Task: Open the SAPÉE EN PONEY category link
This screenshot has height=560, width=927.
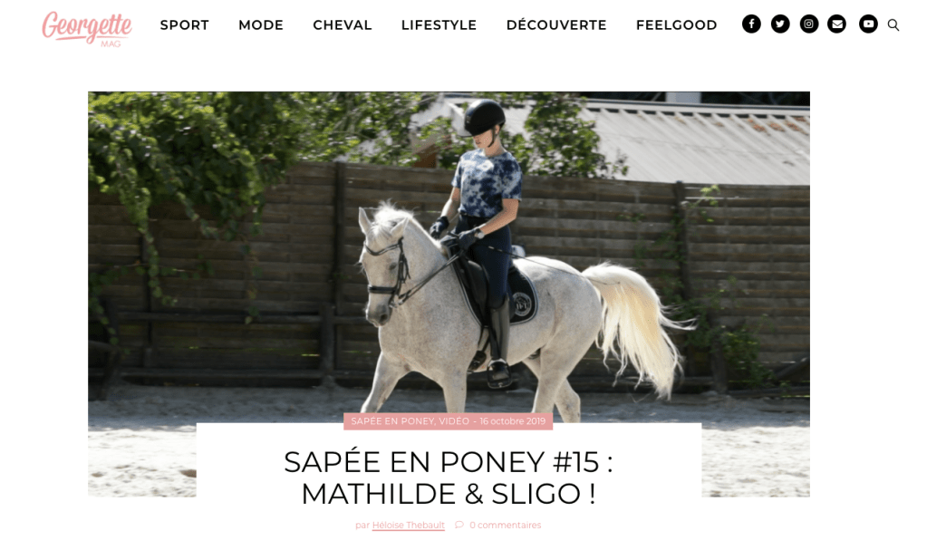Action: pyautogui.click(x=392, y=421)
